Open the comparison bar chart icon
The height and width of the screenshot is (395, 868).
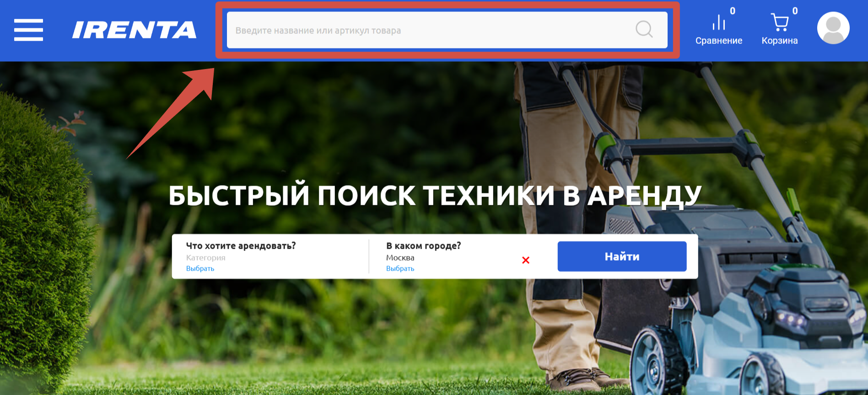(718, 22)
